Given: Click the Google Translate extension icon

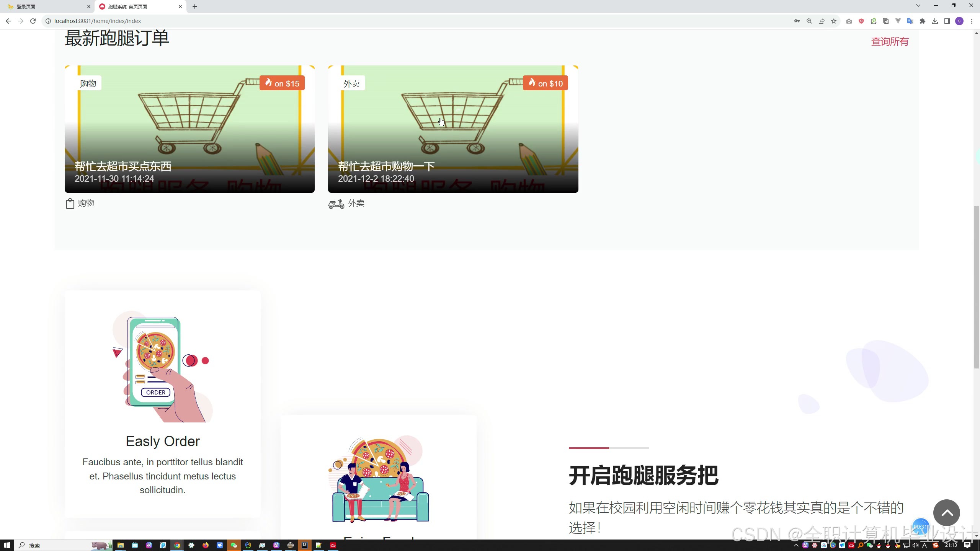Looking at the screenshot, I should pyautogui.click(x=910, y=21).
